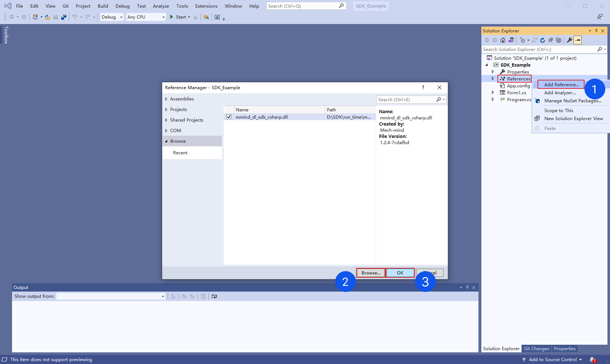The height and width of the screenshot is (364, 610).
Task: Uncheck the mmind_dl_sdk_csharp.dll checkbox
Action: coord(229,117)
